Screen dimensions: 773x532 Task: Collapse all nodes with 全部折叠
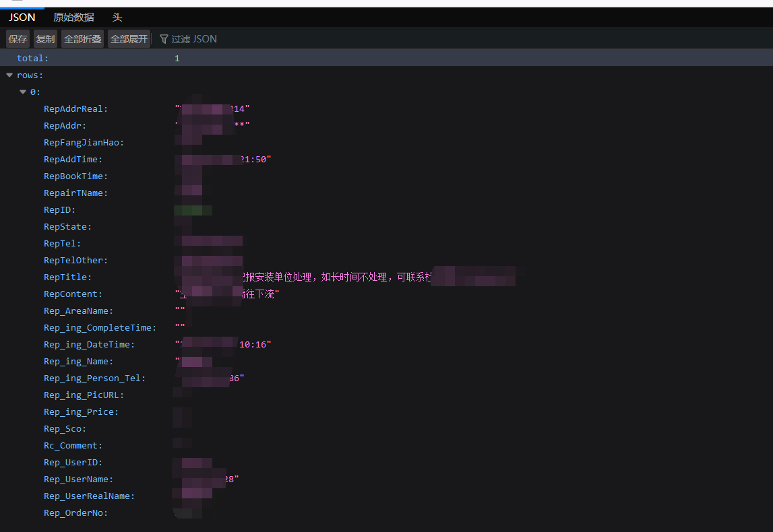pyautogui.click(x=82, y=39)
